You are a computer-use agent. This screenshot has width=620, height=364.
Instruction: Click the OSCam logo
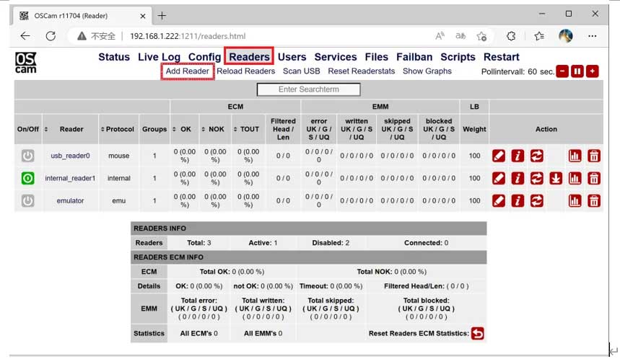coord(26,63)
